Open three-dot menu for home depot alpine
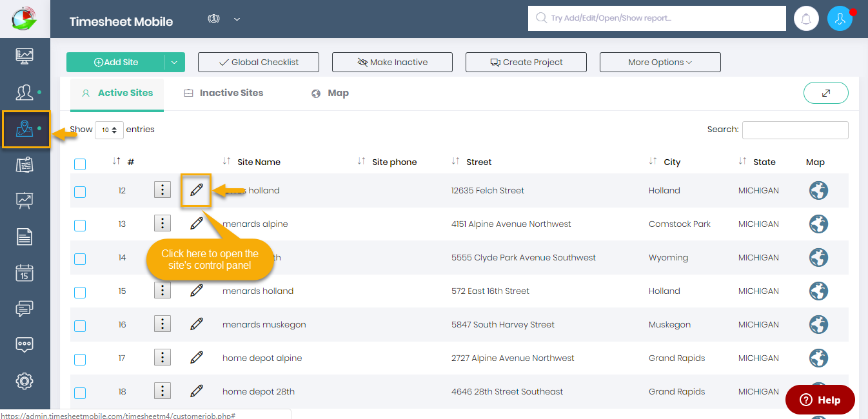The height and width of the screenshot is (419, 868). tap(163, 357)
